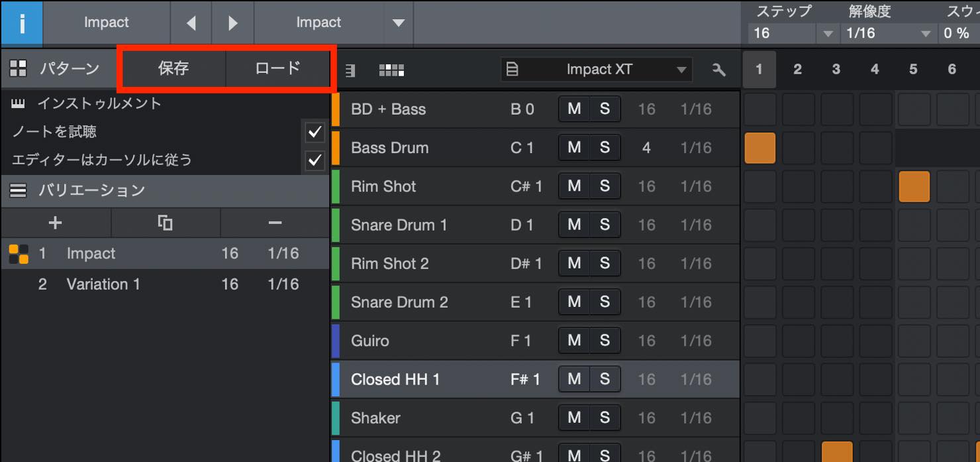Image resolution: width=980 pixels, height=462 pixels.
Task: Add a new variation with plus button
Action: click(x=56, y=223)
